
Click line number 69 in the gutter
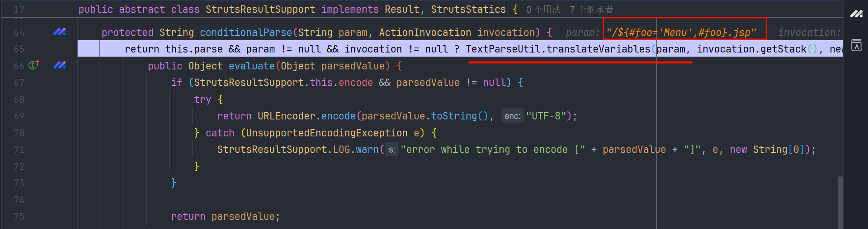point(19,116)
